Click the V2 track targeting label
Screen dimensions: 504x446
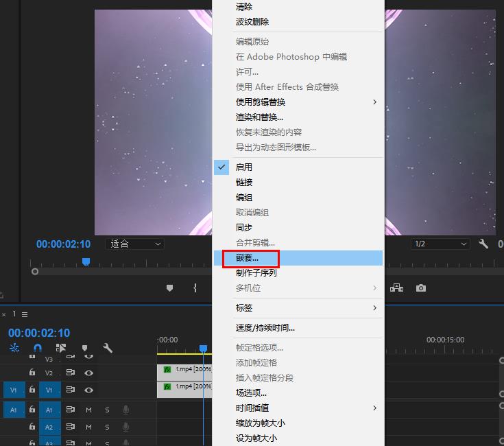point(50,373)
